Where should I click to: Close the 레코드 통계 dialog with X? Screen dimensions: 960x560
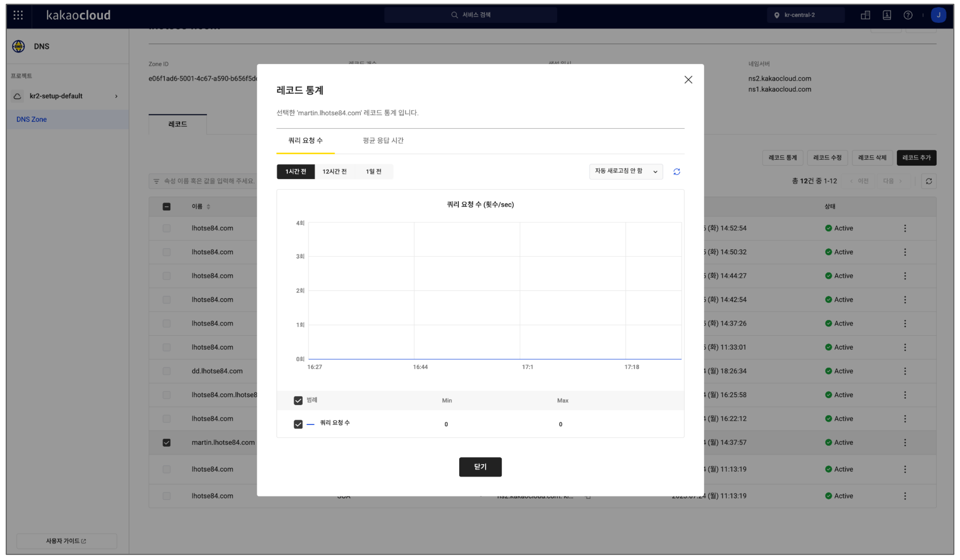point(688,80)
